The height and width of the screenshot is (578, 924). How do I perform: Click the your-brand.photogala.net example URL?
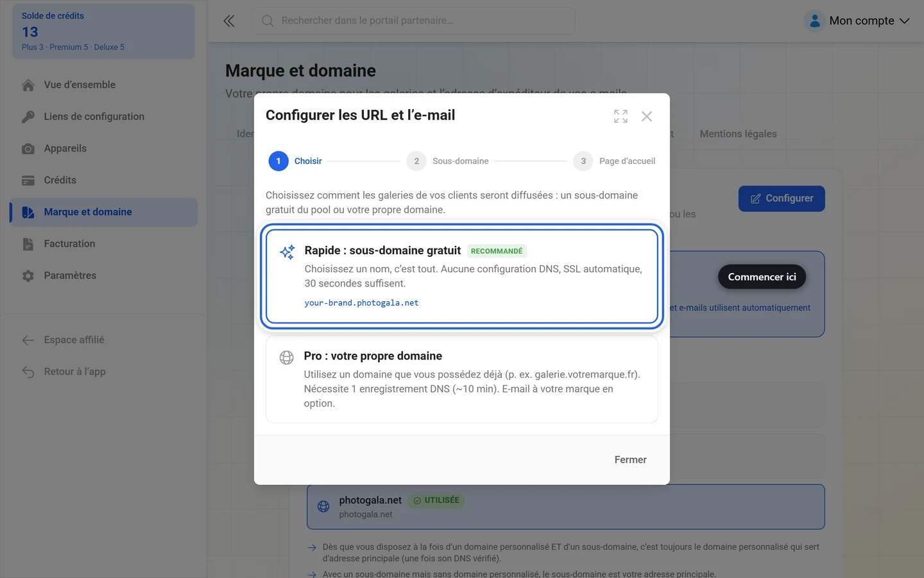361,303
